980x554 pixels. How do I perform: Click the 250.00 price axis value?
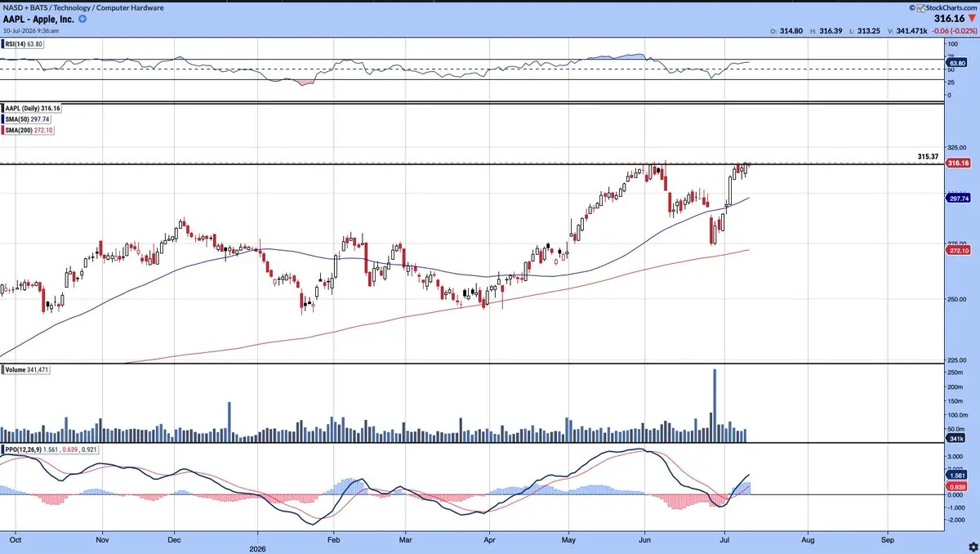955,299
